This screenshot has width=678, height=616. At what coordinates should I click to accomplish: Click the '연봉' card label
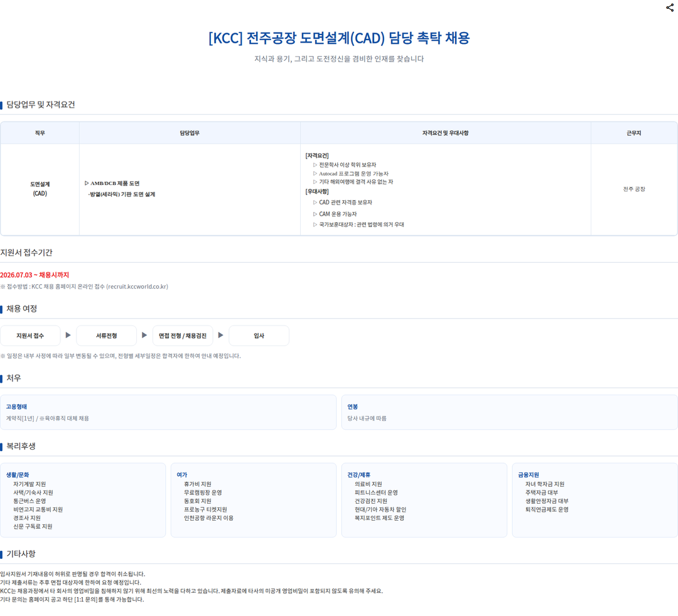pyautogui.click(x=353, y=406)
